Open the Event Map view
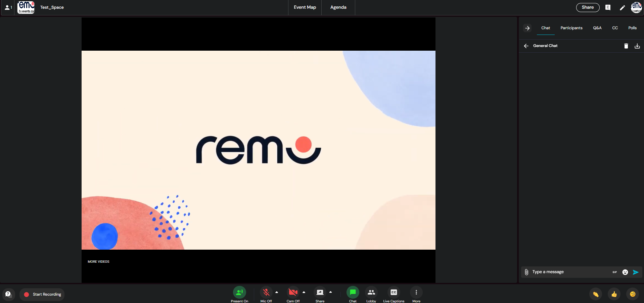Image resolution: width=644 pixels, height=303 pixels. 305,7
